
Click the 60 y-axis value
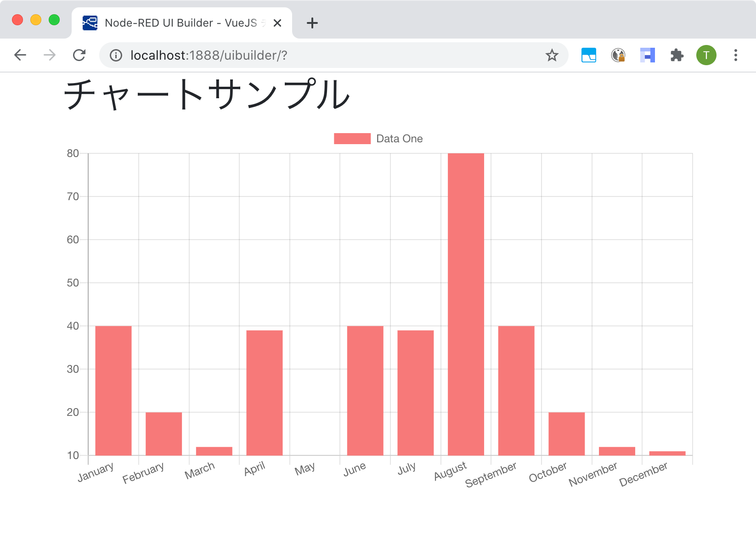[73, 240]
